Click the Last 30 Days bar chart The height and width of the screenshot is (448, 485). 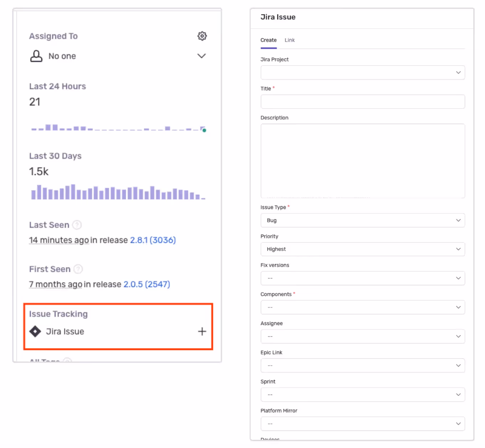pos(118,192)
